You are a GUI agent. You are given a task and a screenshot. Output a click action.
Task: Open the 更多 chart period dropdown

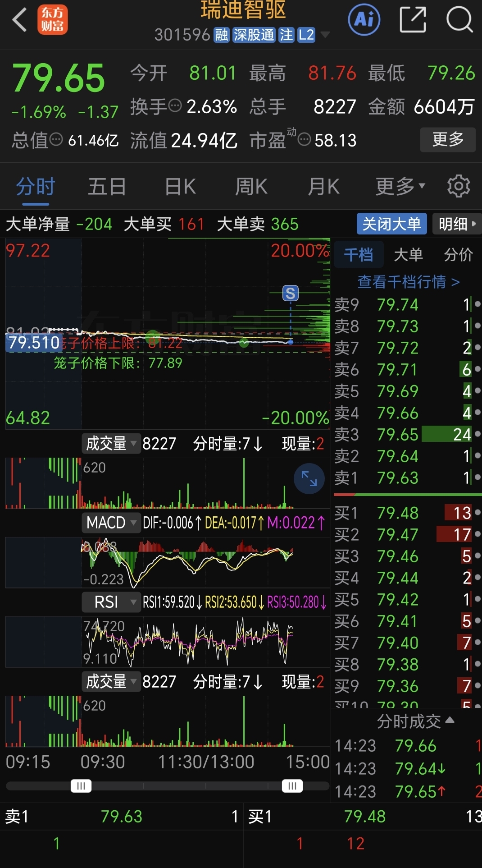(x=400, y=186)
